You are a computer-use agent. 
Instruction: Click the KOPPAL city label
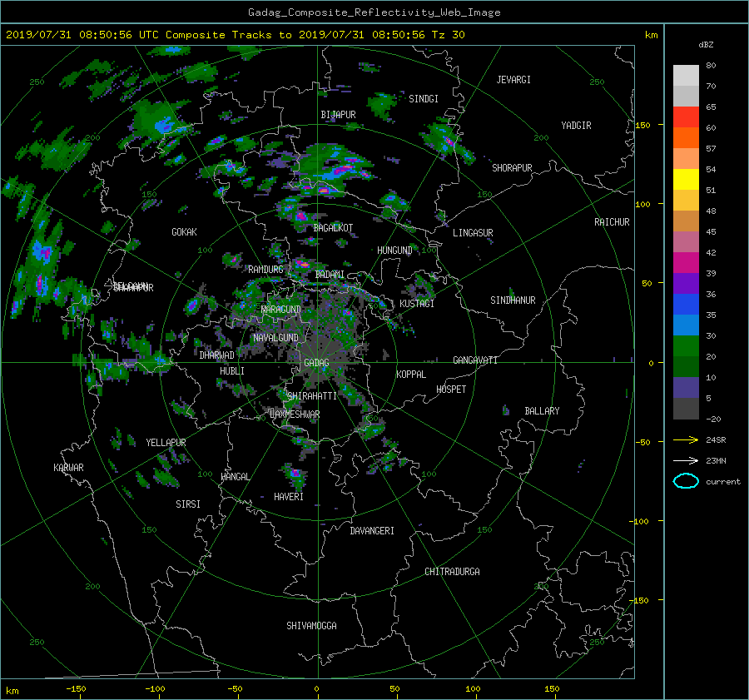click(411, 375)
